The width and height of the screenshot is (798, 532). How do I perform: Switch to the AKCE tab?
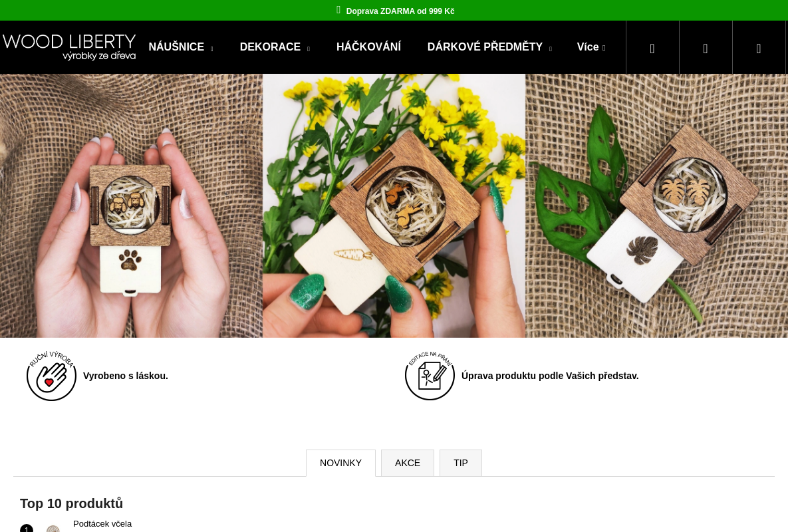[x=408, y=463]
